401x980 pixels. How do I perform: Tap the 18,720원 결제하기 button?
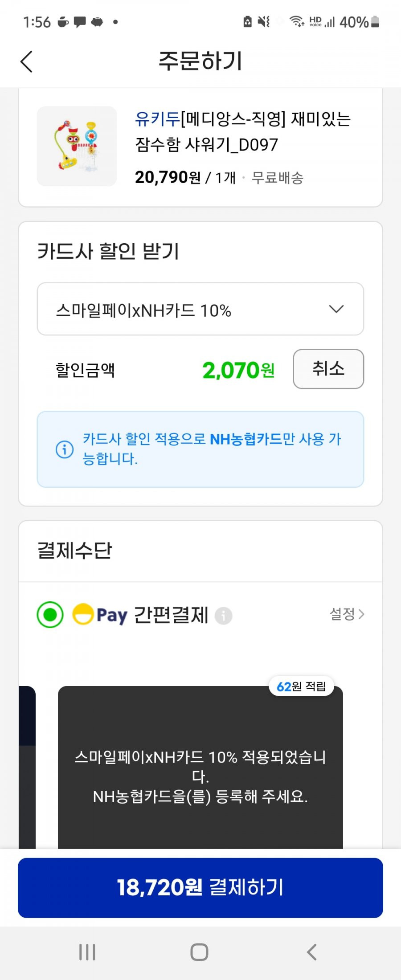tap(200, 887)
